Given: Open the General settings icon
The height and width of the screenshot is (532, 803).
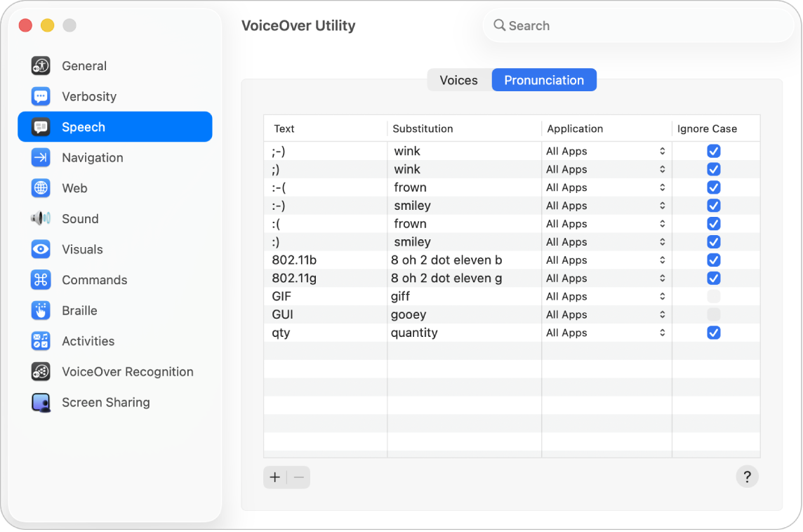Looking at the screenshot, I should coord(40,65).
